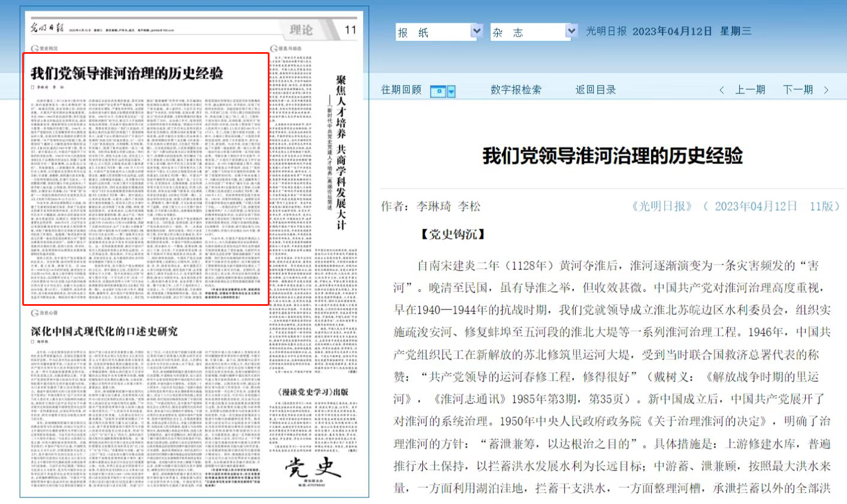Click the dropdown arrow beside 杂志 box

pos(571,31)
